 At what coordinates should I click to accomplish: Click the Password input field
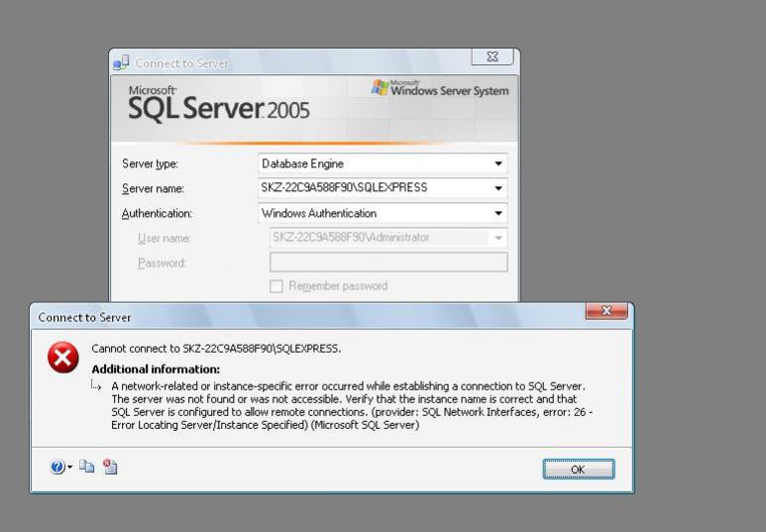(388, 263)
